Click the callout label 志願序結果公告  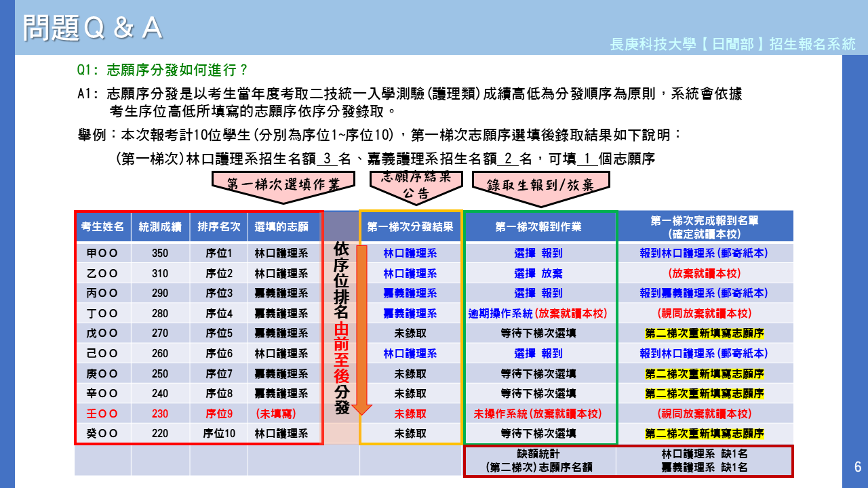coord(415,185)
